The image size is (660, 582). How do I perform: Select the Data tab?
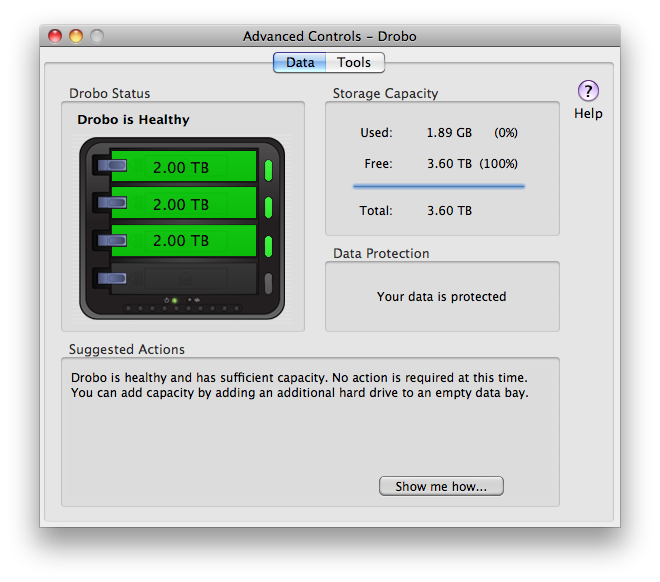(x=300, y=63)
